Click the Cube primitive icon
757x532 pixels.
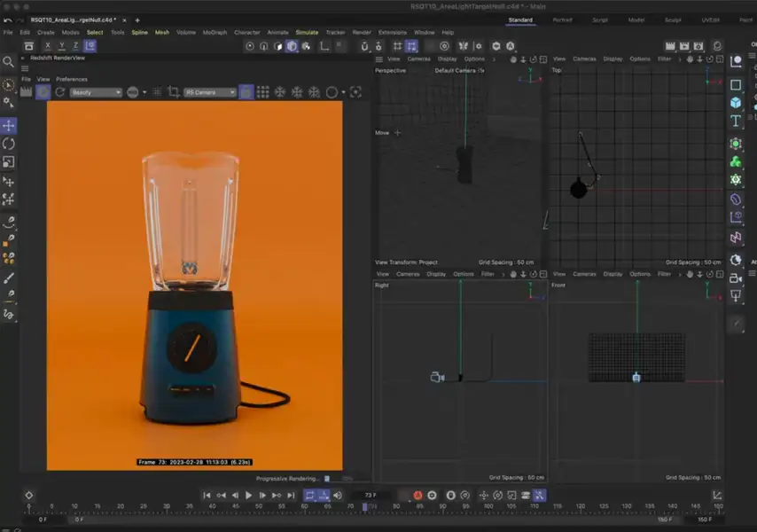coord(736,103)
